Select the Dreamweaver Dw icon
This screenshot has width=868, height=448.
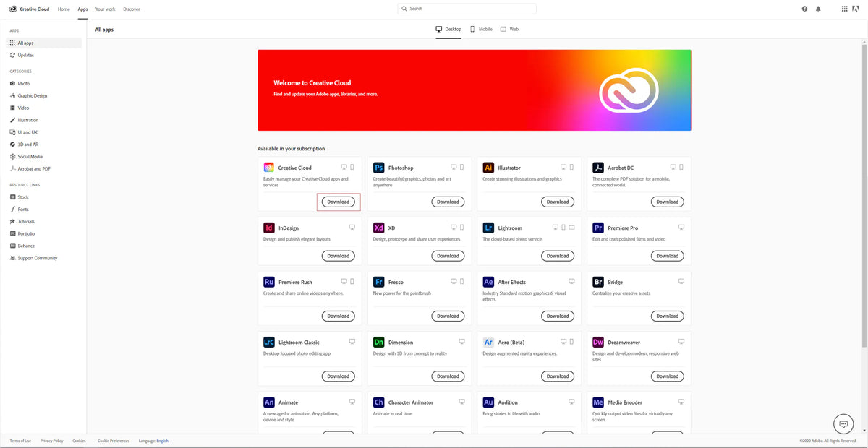598,343
